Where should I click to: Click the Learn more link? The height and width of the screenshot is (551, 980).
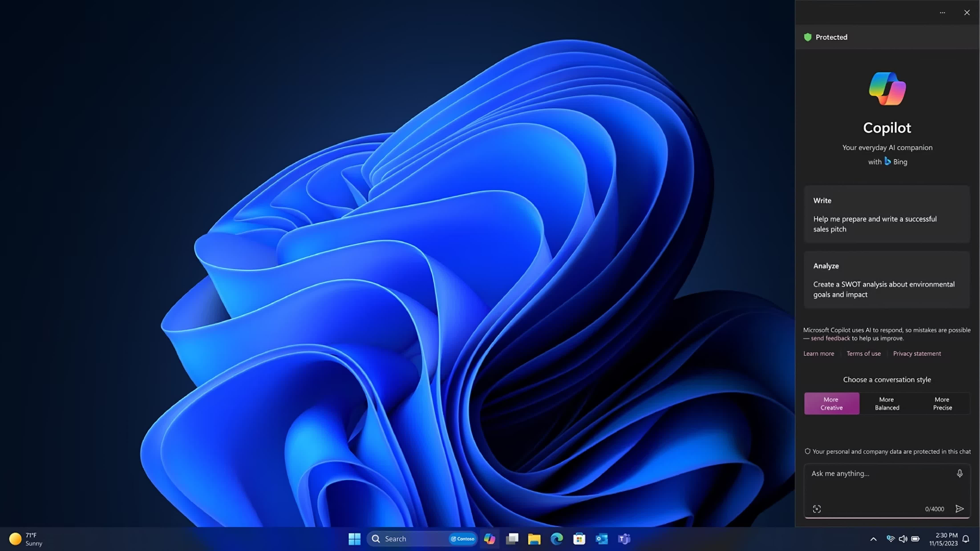pyautogui.click(x=818, y=353)
